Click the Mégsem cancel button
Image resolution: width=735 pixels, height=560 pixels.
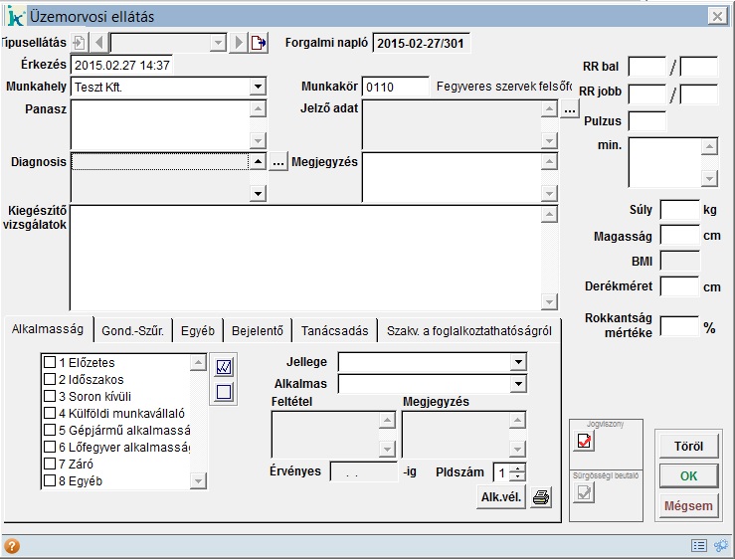click(687, 506)
